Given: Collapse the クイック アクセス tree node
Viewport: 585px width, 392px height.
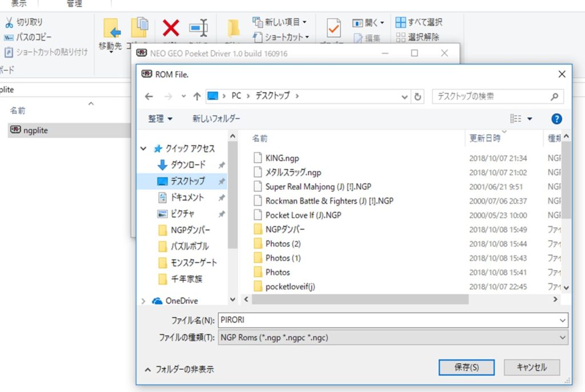Looking at the screenshot, I should (143, 149).
